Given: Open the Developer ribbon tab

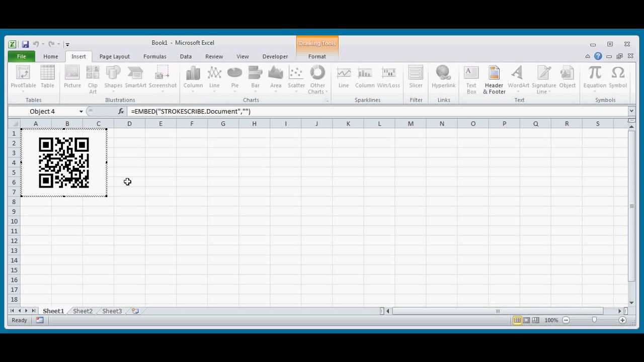Looking at the screenshot, I should [275, 56].
